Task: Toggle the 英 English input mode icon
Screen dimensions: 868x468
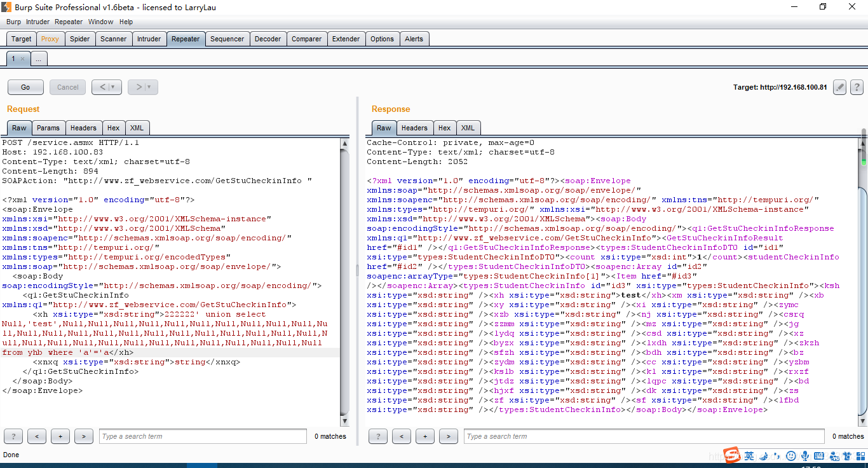Action: tap(750, 456)
